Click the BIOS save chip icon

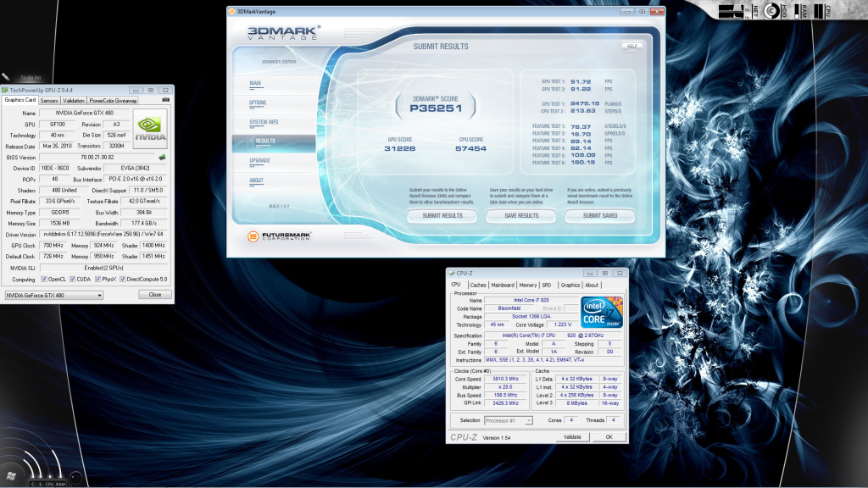pos(162,157)
